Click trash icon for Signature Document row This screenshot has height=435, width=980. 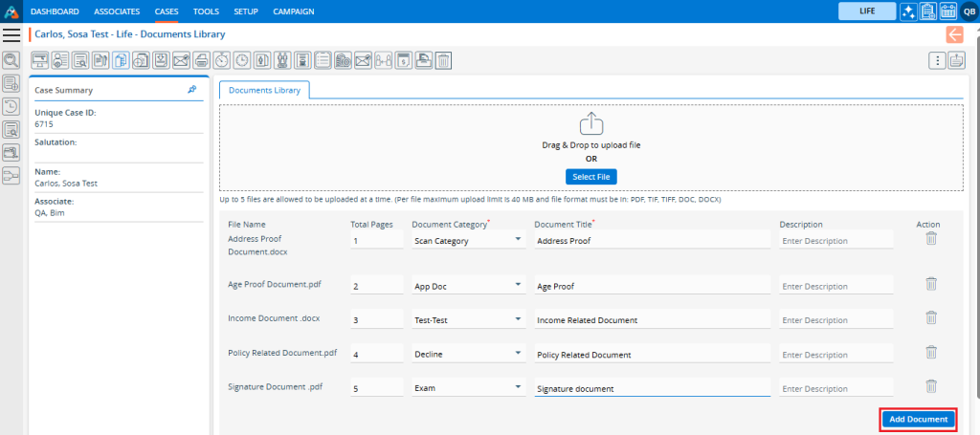pyautogui.click(x=930, y=387)
